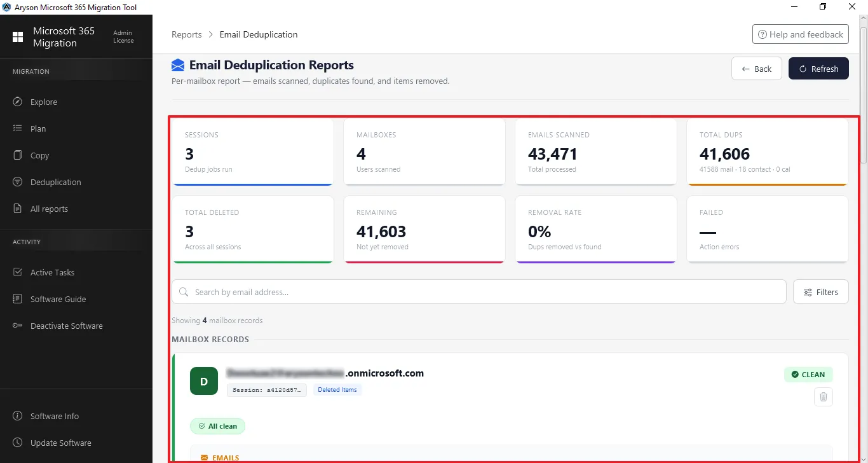Select the Emails Scanned summary card

click(x=596, y=152)
